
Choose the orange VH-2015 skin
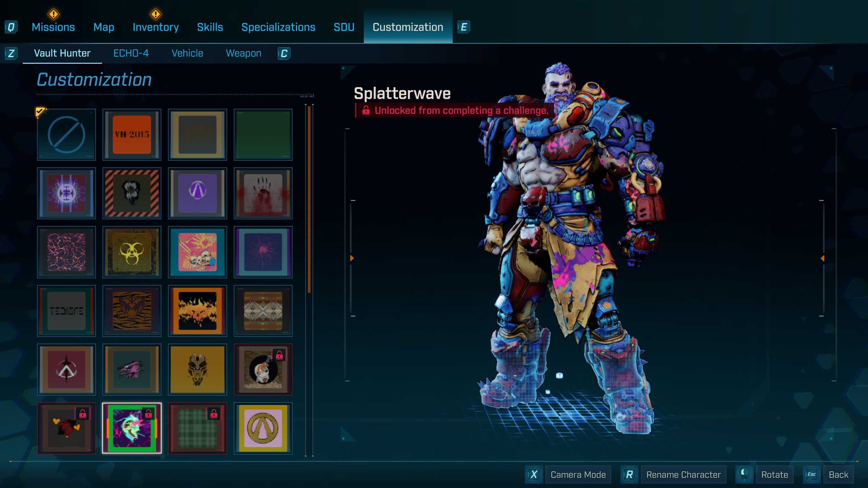(x=132, y=135)
